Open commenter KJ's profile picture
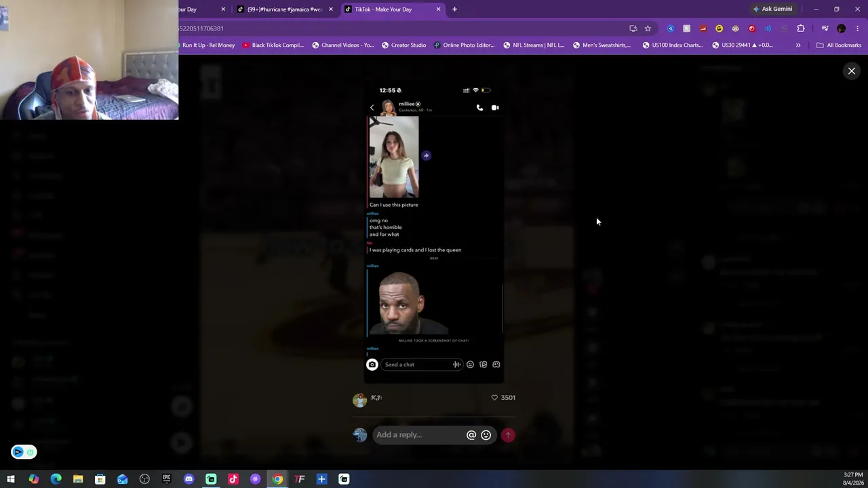Screen dimensions: 868x488 coord(359,400)
